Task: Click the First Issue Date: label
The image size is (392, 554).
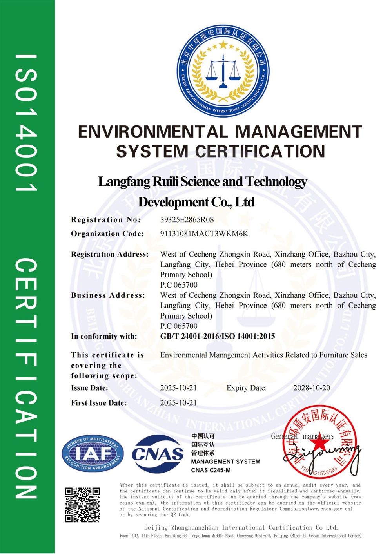Action: coord(99,403)
